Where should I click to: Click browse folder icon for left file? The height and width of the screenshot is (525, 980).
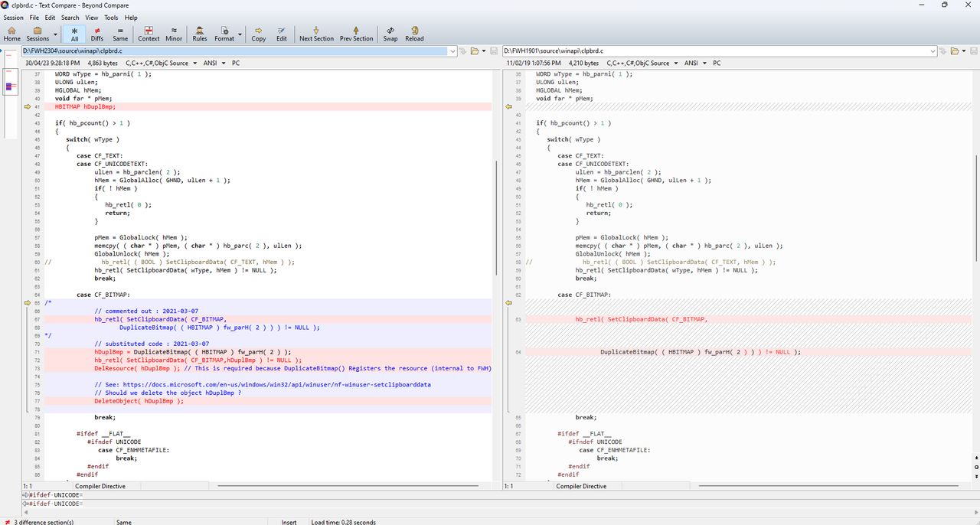pos(474,51)
